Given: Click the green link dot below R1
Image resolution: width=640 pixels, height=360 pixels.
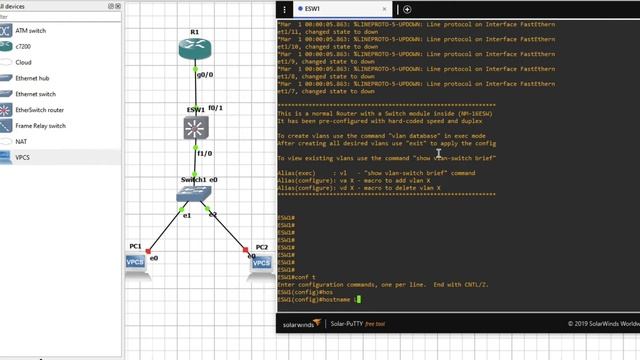Looking at the screenshot, I should point(196,69).
